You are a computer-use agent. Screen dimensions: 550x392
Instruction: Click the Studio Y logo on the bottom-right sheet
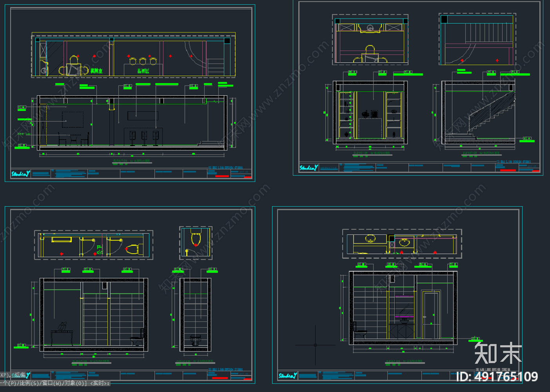pos(288,376)
